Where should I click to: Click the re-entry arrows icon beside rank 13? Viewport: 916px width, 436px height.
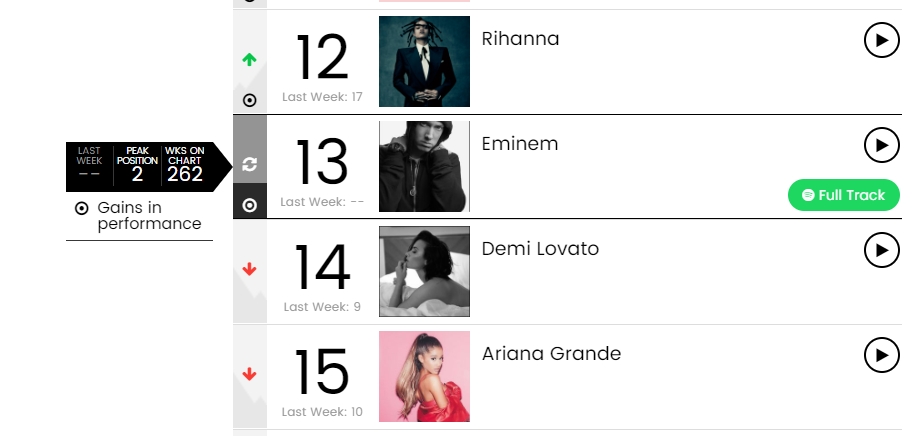250,164
